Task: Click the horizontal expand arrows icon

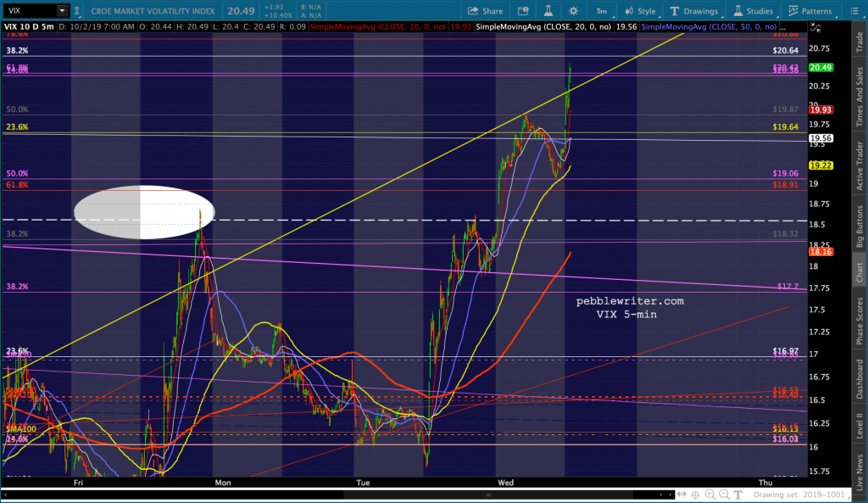Action: click(x=682, y=495)
